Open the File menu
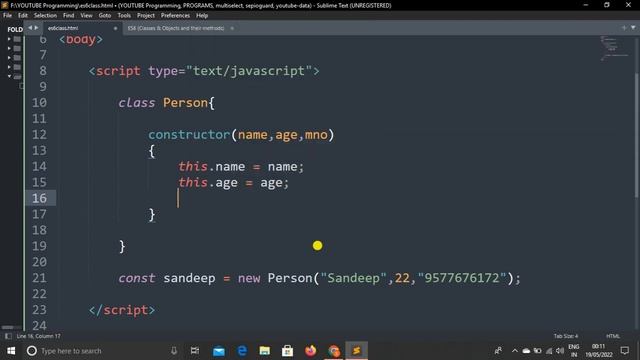640x360 pixels. (x=7, y=16)
